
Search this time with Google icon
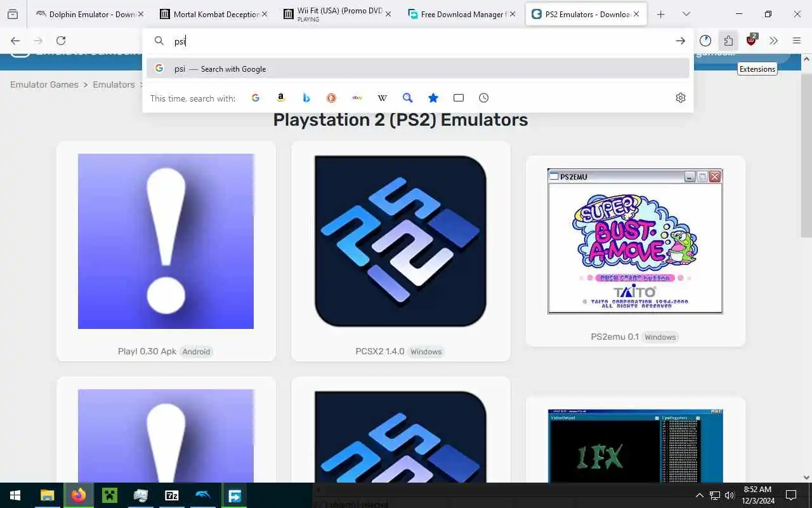click(256, 98)
